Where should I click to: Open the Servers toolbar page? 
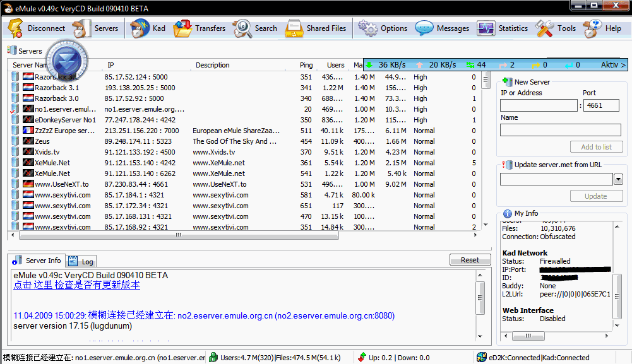coord(96,28)
